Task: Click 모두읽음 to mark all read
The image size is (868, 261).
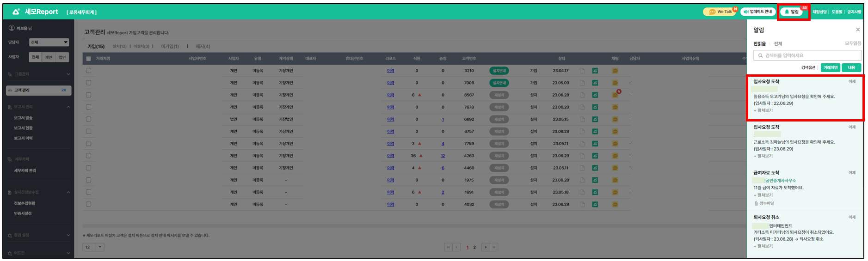Action: 853,43
